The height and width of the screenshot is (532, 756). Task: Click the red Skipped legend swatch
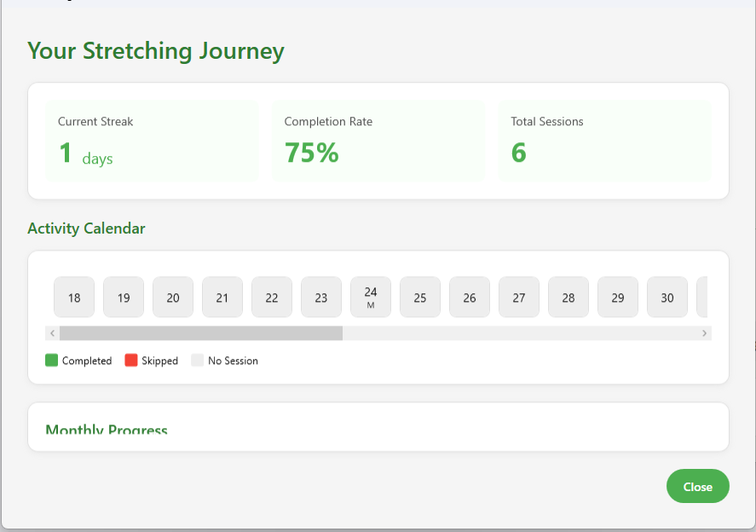tap(131, 361)
